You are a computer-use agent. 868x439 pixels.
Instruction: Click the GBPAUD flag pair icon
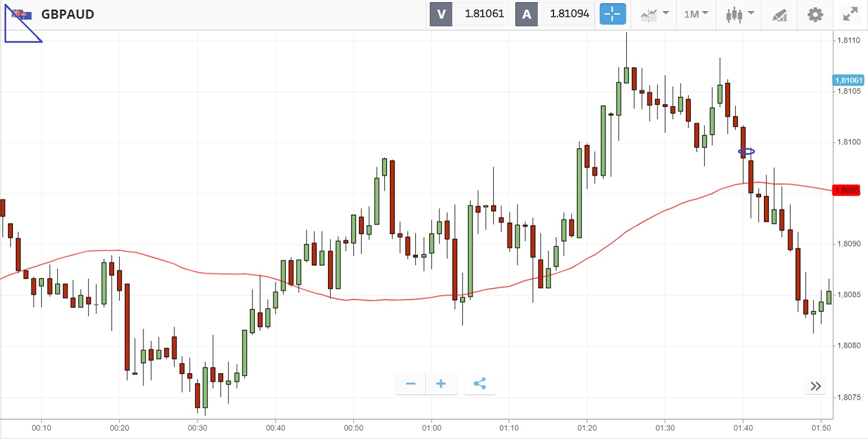tap(23, 14)
